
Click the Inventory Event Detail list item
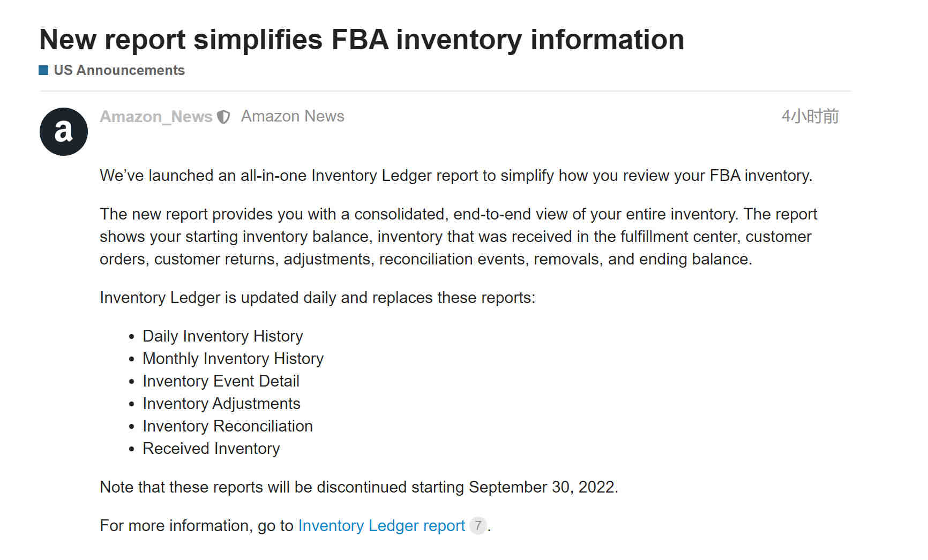[221, 381]
